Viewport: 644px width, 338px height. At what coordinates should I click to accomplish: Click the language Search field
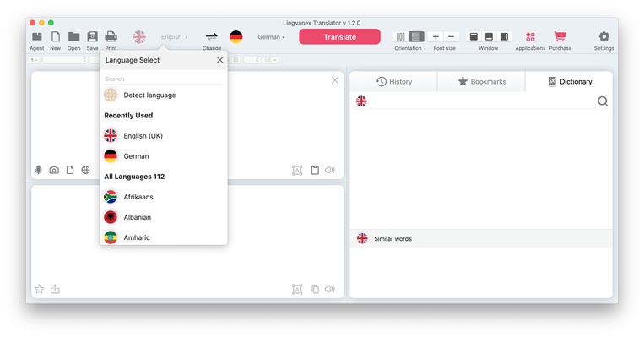point(163,79)
